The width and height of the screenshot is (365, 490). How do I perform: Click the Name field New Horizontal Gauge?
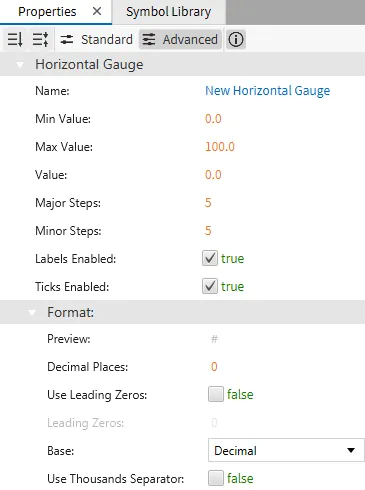point(267,91)
